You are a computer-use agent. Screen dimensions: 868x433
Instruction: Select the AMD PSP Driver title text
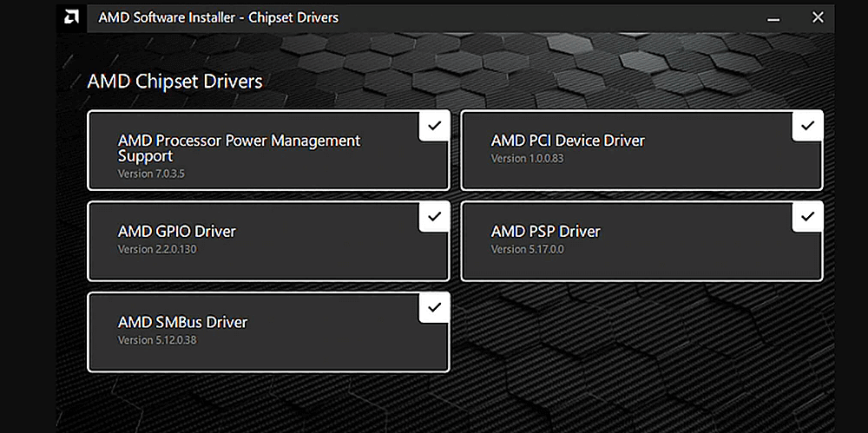click(x=545, y=232)
